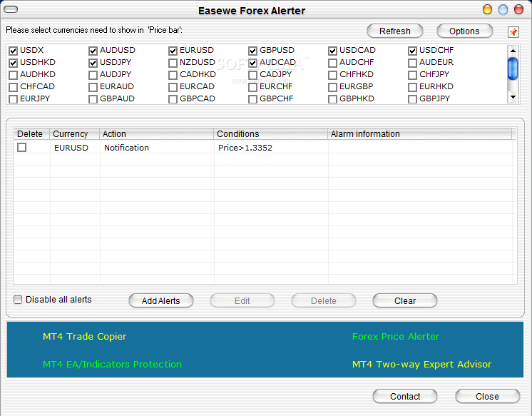Open the MT4 Trade Copier link
The image size is (532, 416).
[84, 337]
